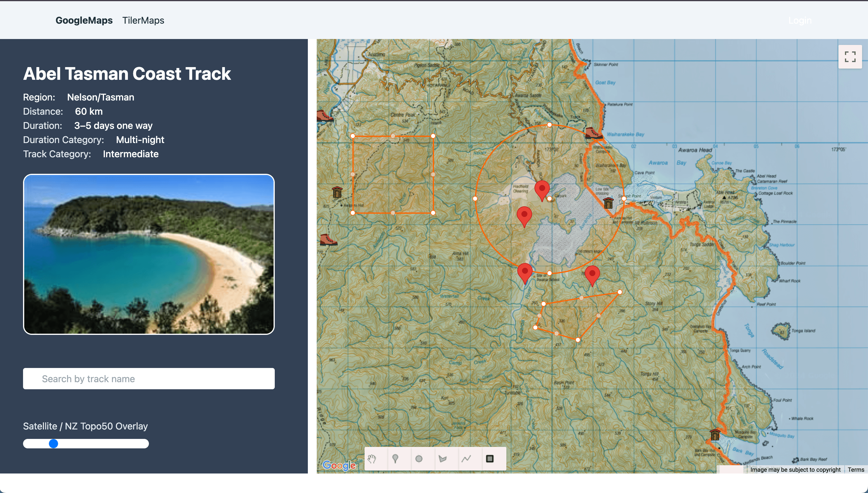The height and width of the screenshot is (493, 868).
Task: Switch to the TilerMaps tab
Action: coord(143,20)
